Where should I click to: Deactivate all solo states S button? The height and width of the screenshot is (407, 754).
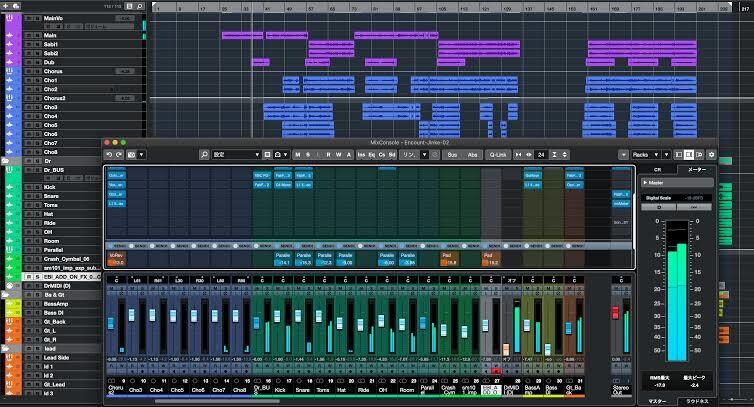(308, 154)
